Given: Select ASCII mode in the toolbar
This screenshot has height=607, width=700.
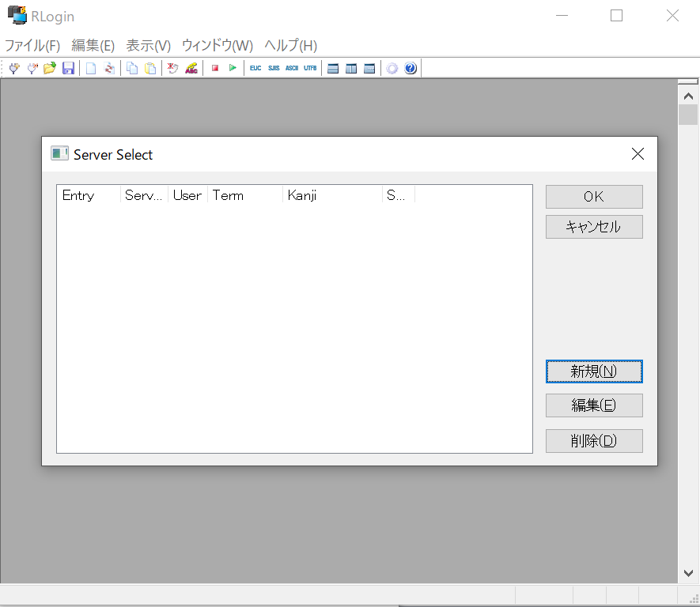Looking at the screenshot, I should (291, 68).
